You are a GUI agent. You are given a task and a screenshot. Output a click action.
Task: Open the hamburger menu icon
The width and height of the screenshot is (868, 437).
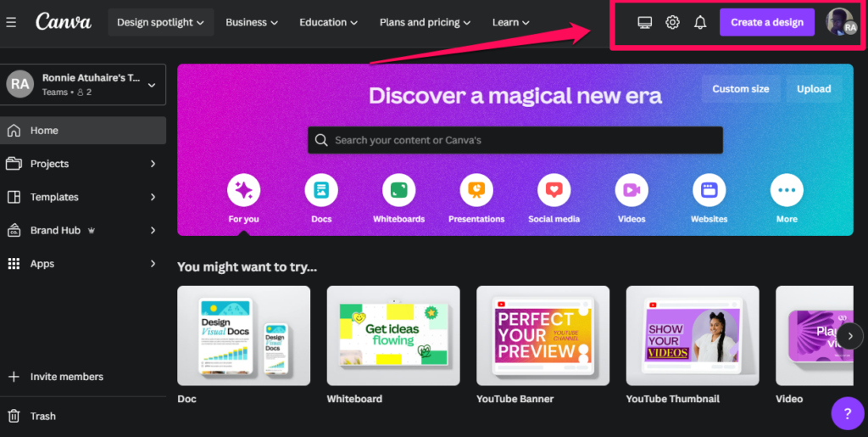[11, 23]
